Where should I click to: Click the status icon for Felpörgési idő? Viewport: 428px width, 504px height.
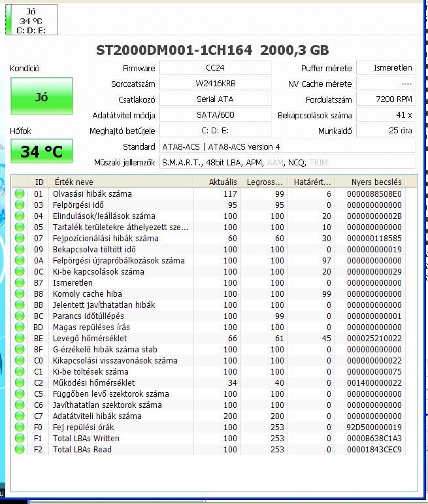(20, 205)
